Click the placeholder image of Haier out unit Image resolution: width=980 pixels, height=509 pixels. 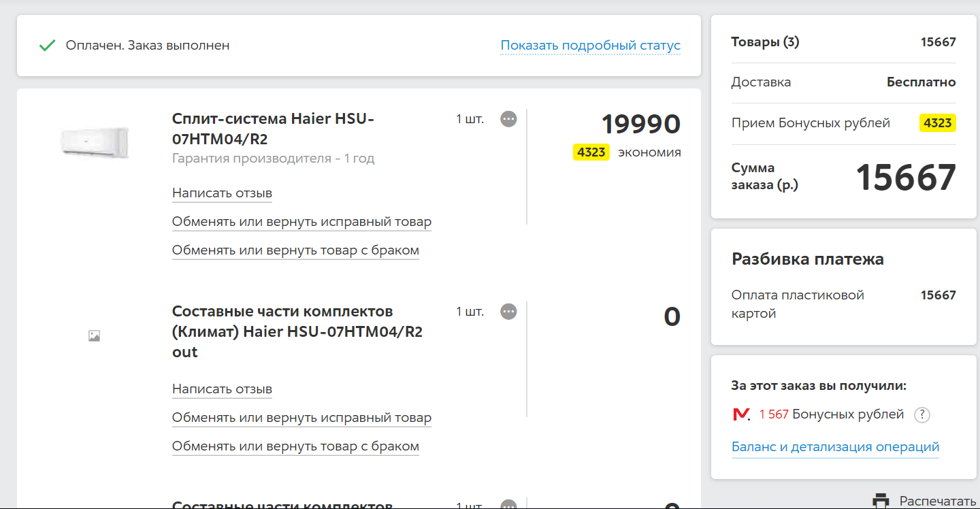click(x=94, y=335)
